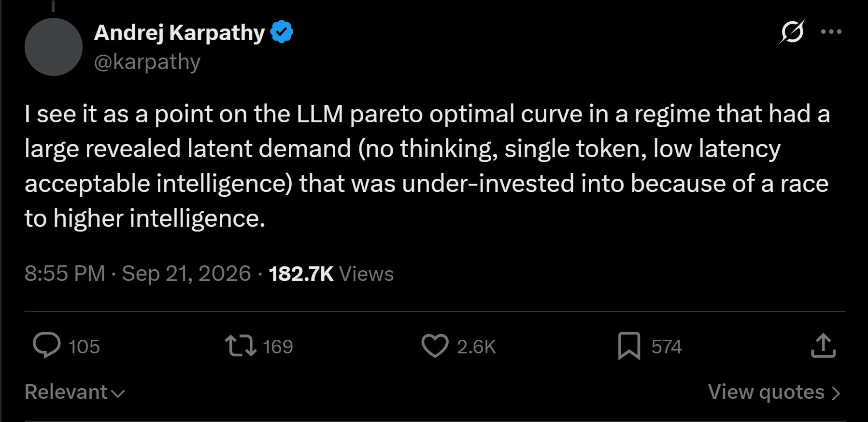Image resolution: width=868 pixels, height=422 pixels.
Task: Click the reply speech bubble icon
Action: coord(47,346)
